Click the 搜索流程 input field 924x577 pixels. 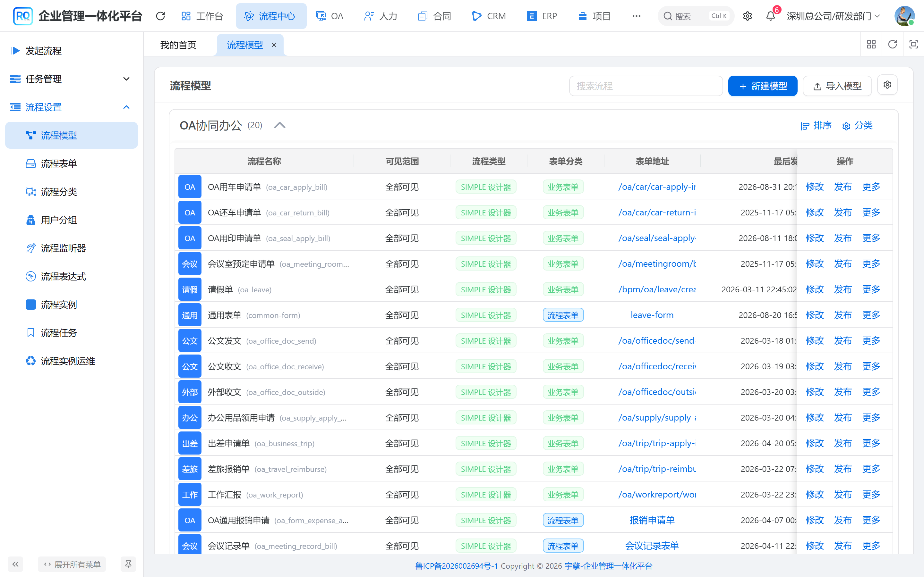646,86
